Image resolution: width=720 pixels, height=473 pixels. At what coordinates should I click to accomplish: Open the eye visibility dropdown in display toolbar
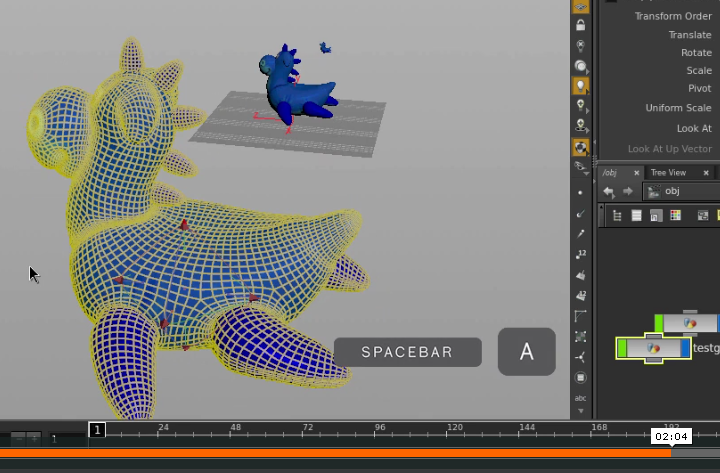(581, 167)
